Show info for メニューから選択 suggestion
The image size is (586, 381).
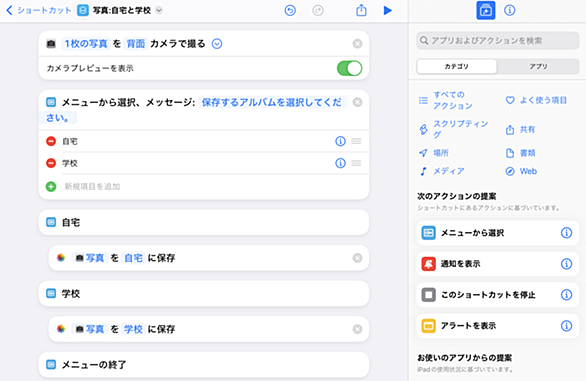click(x=566, y=233)
